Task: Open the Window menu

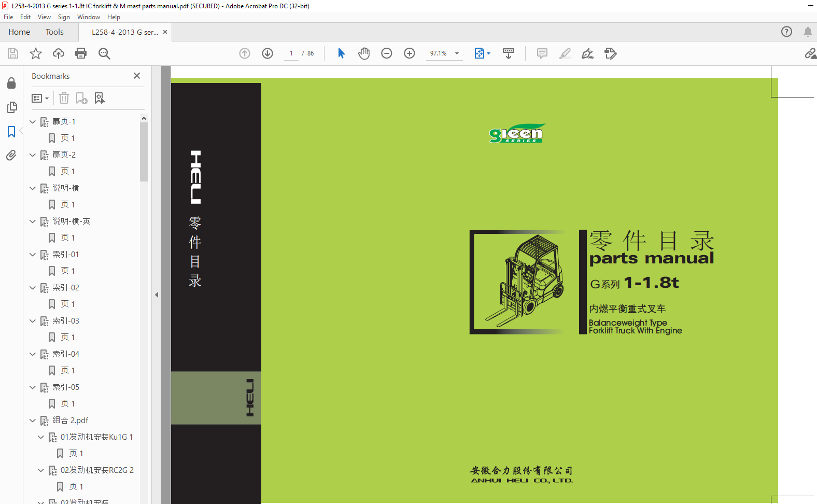Action: click(89, 17)
